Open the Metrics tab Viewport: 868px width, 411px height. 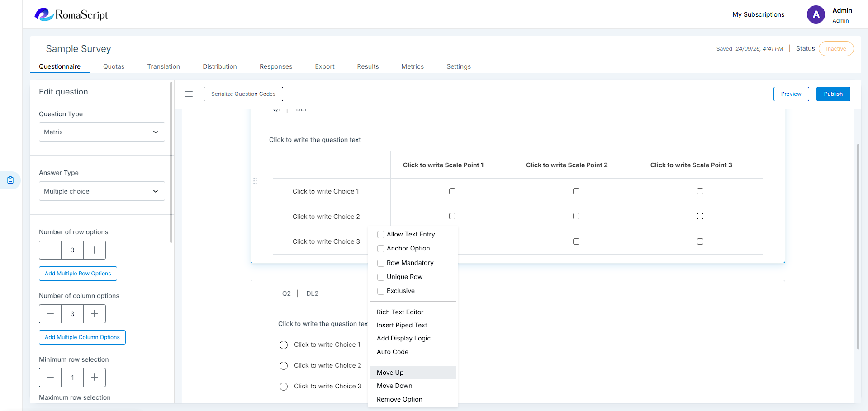coord(413,66)
